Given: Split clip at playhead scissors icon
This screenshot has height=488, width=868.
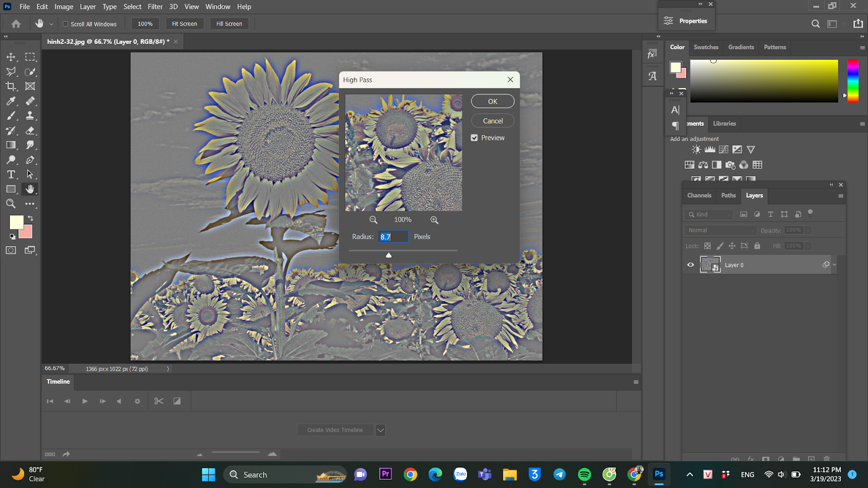Looking at the screenshot, I should point(158,401).
